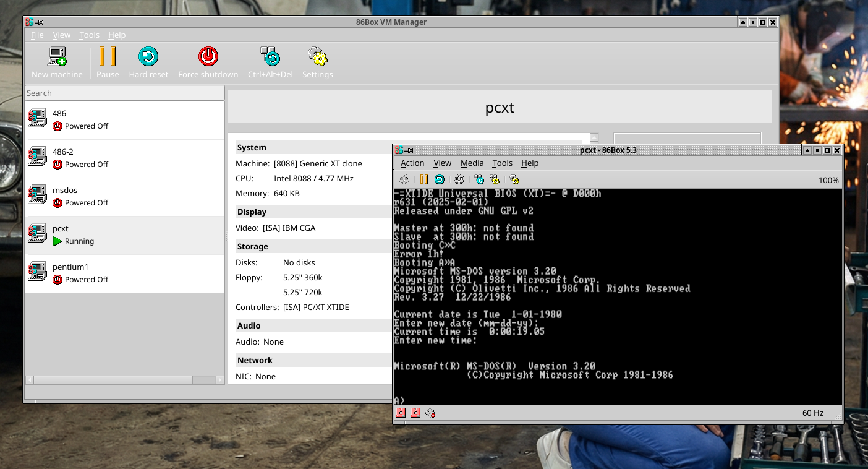This screenshot has height=469, width=868.
Task: Click the large pcxt title header
Action: [x=500, y=108]
